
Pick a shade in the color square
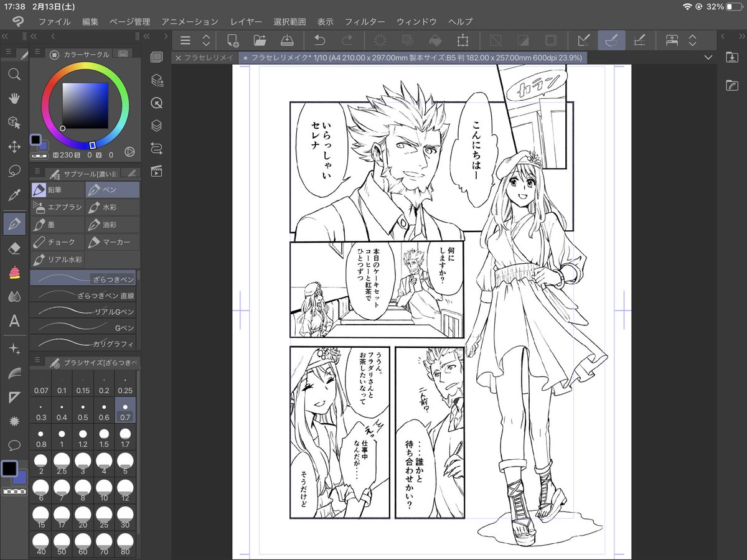pos(85,105)
